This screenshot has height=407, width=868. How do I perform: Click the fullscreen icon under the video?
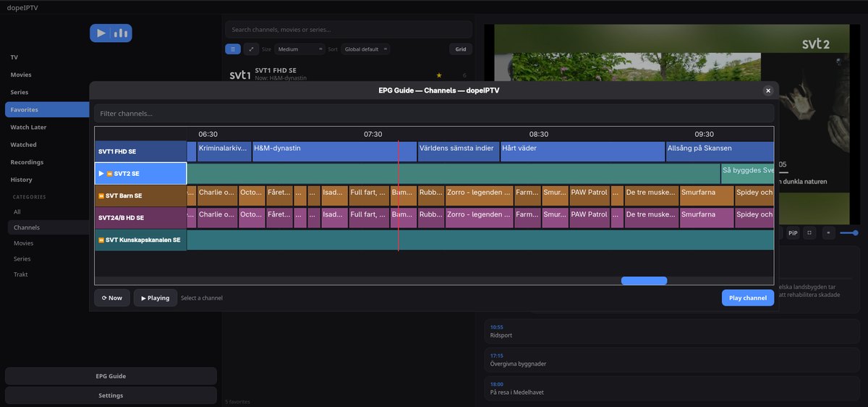click(x=810, y=233)
